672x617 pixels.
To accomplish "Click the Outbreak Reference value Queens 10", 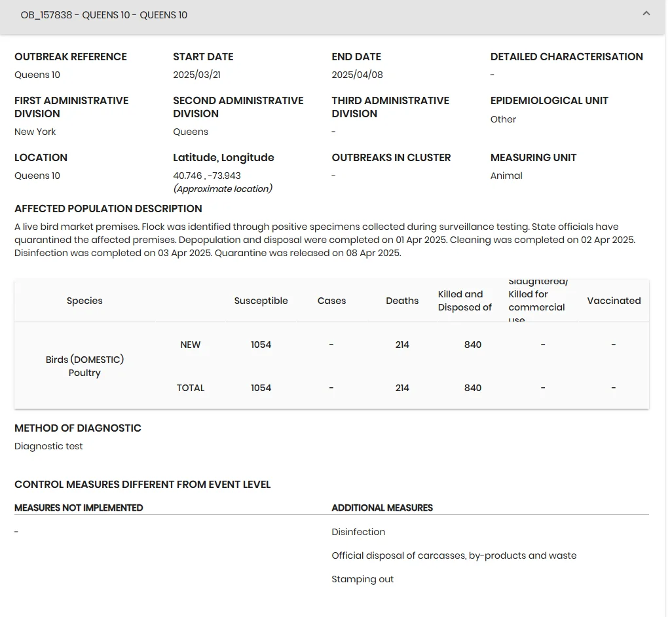I will (37, 75).
